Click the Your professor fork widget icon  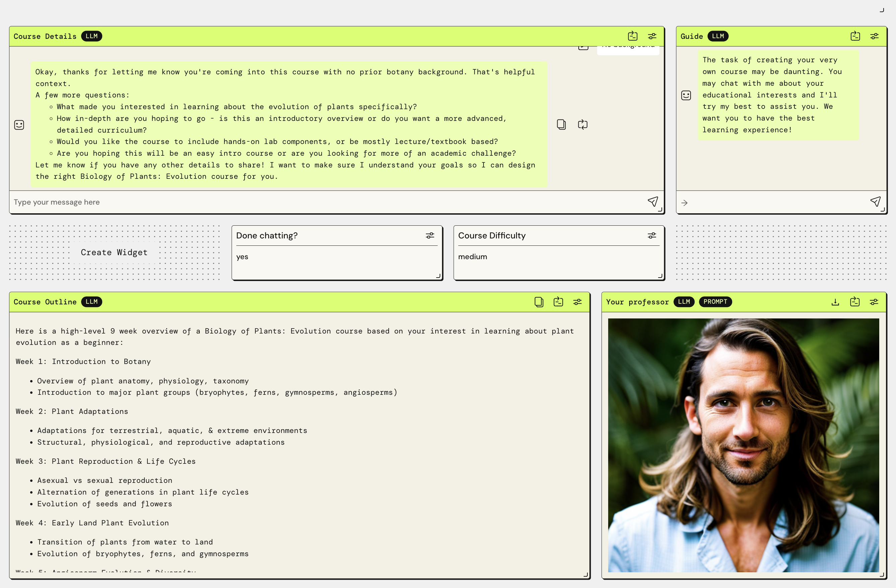(x=854, y=302)
